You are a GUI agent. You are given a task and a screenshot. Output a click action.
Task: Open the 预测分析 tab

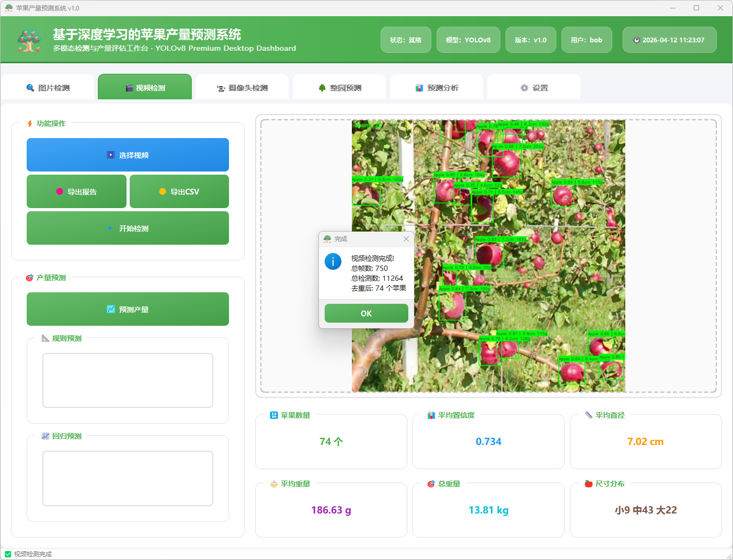(437, 88)
